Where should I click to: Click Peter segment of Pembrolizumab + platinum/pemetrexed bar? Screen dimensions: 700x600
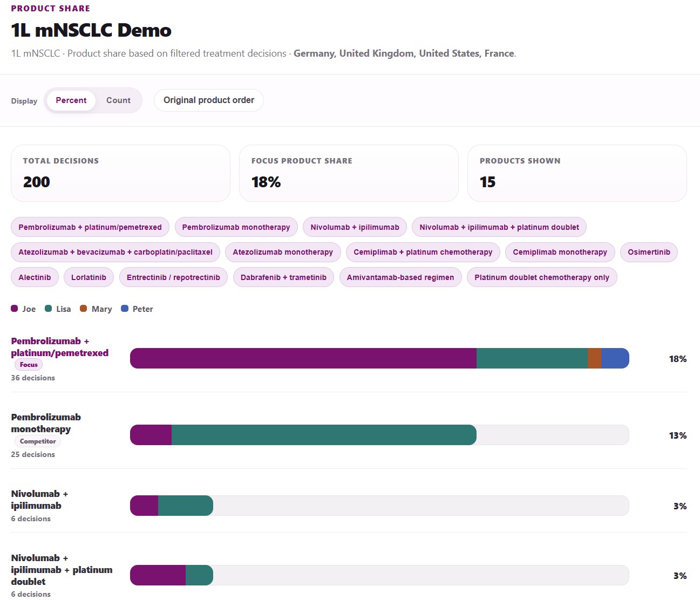(x=615, y=358)
